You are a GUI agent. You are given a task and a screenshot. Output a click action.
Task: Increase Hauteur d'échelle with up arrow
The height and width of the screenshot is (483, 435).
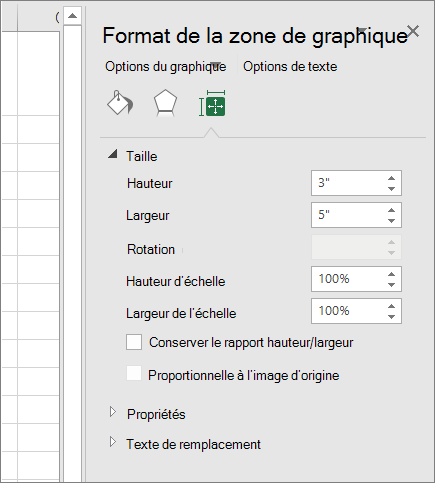391,274
